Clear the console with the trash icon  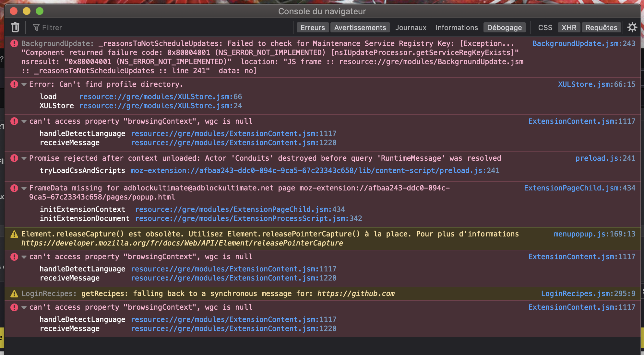pyautogui.click(x=15, y=28)
